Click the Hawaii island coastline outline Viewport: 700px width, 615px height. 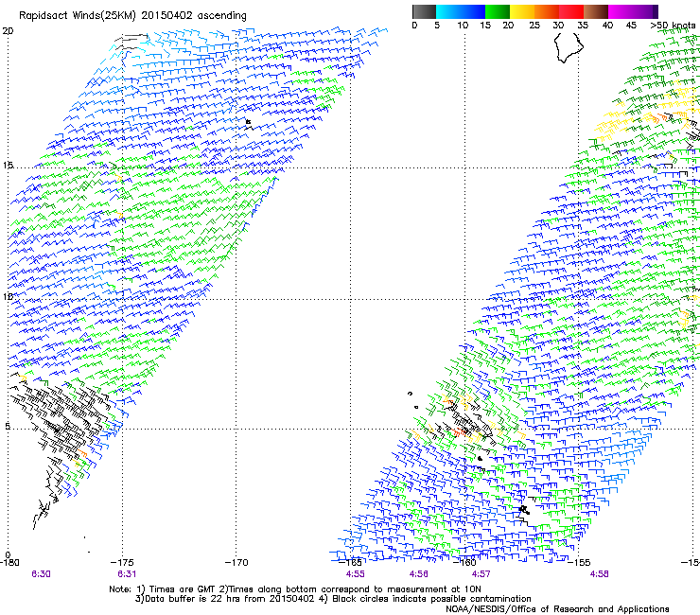click(x=569, y=47)
